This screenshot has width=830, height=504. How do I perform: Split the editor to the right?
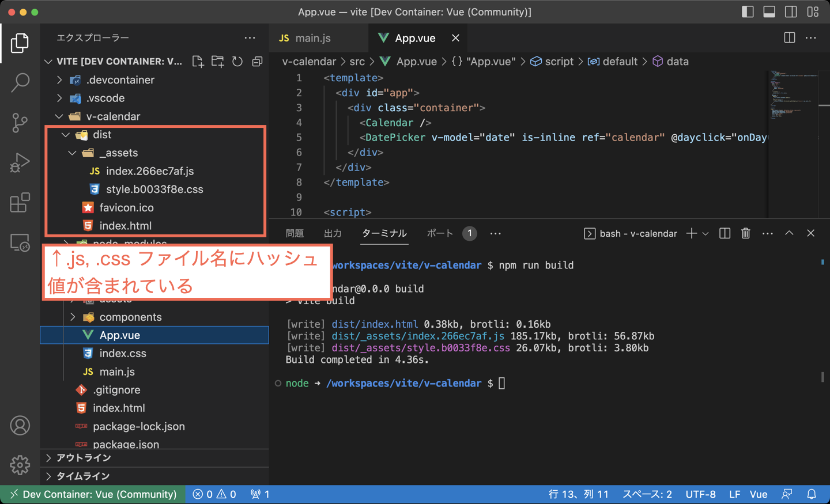(x=790, y=37)
